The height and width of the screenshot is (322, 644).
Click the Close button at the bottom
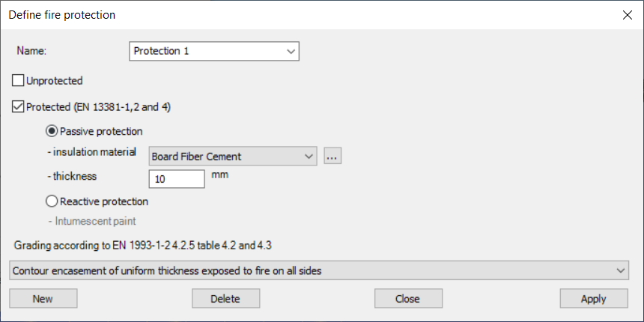(x=408, y=299)
